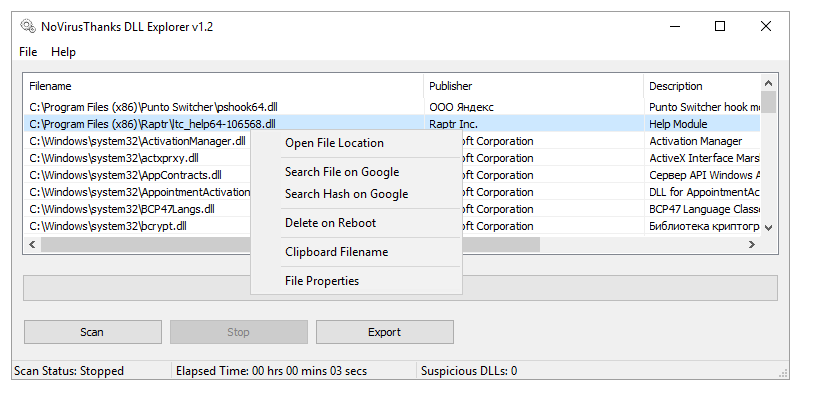Sort by the Publisher column header

tap(534, 86)
